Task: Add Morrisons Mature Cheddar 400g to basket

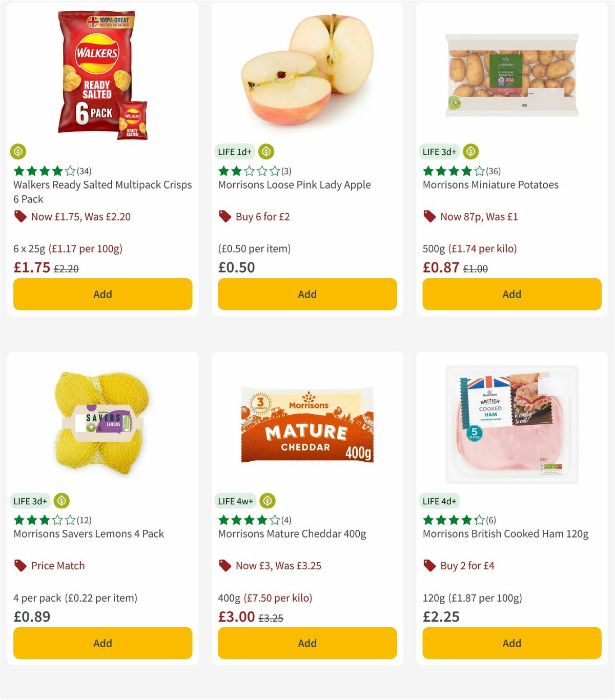Action: point(307,643)
